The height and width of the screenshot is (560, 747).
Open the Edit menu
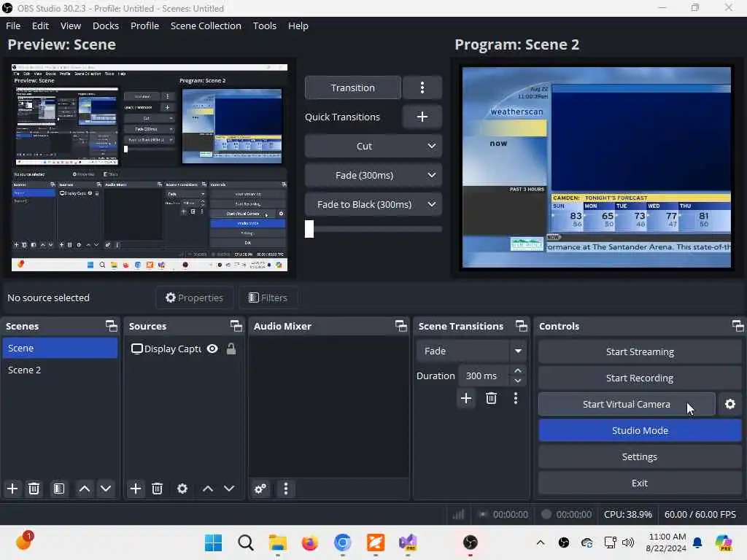coord(41,26)
